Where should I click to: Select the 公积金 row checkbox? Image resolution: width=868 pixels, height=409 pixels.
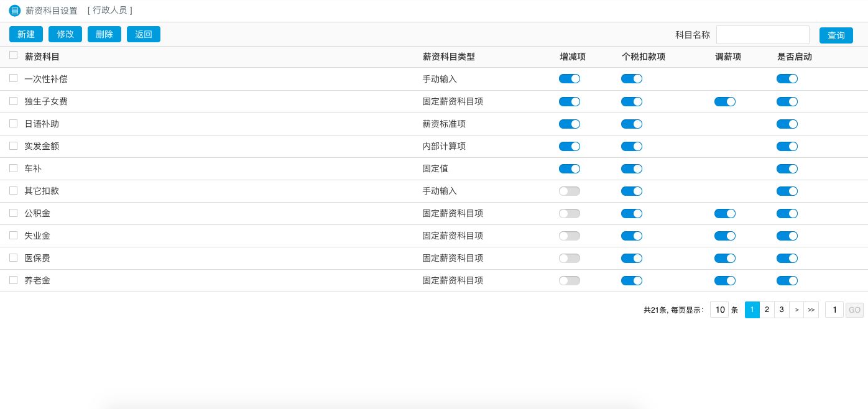tap(14, 213)
